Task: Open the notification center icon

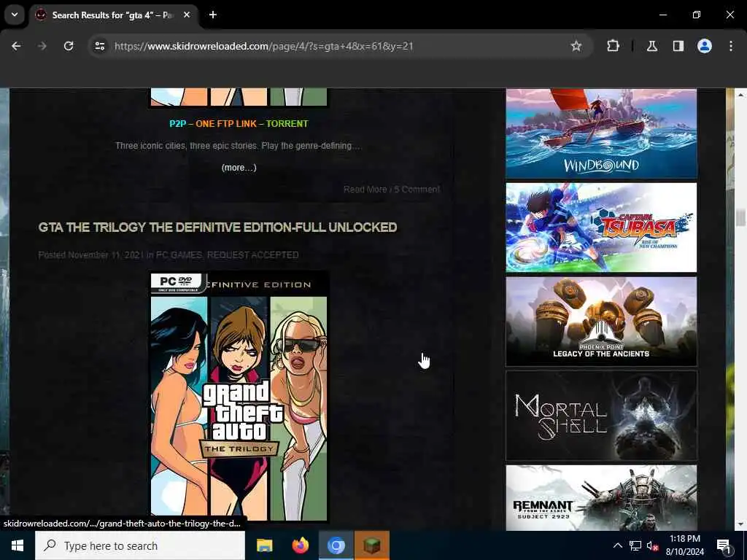Action: tap(724, 545)
